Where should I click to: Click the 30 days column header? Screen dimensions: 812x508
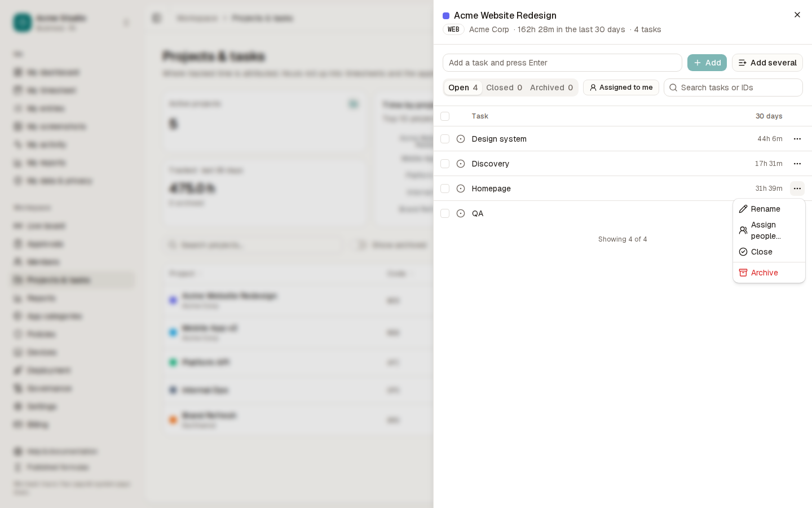click(x=769, y=116)
